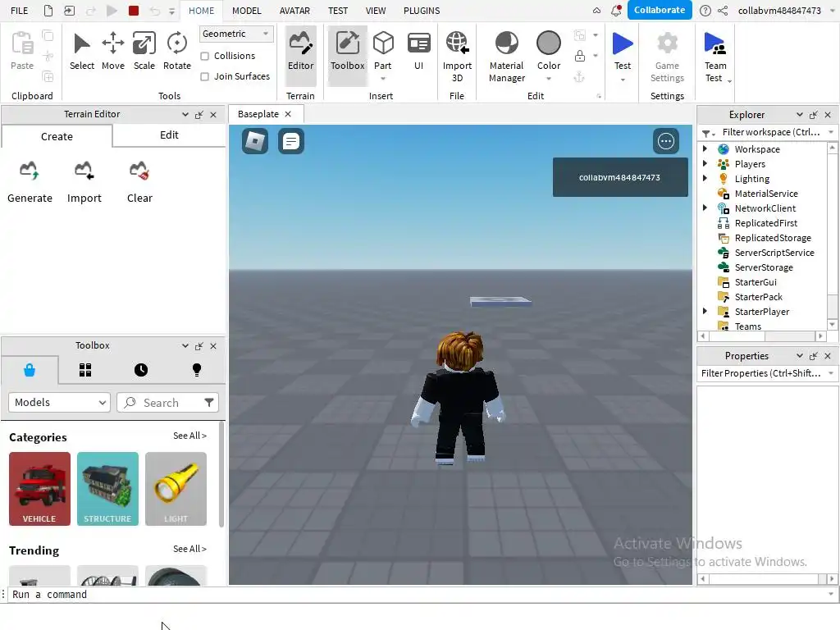840x630 pixels.
Task: Click the Collaborate button
Action: [660, 10]
